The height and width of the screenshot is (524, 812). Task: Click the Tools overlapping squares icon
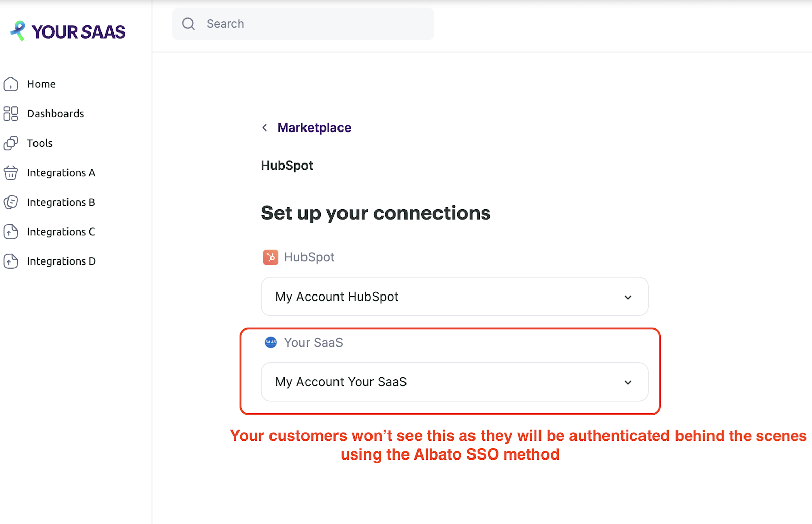click(11, 143)
